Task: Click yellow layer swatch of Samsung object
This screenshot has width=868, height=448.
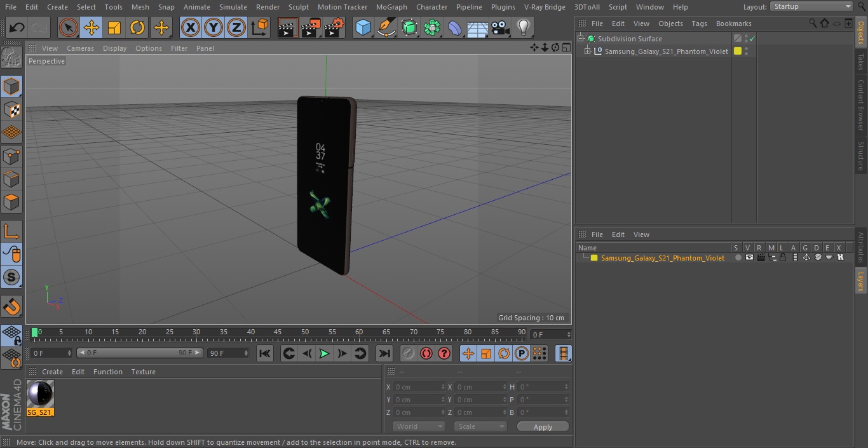Action: pos(738,51)
